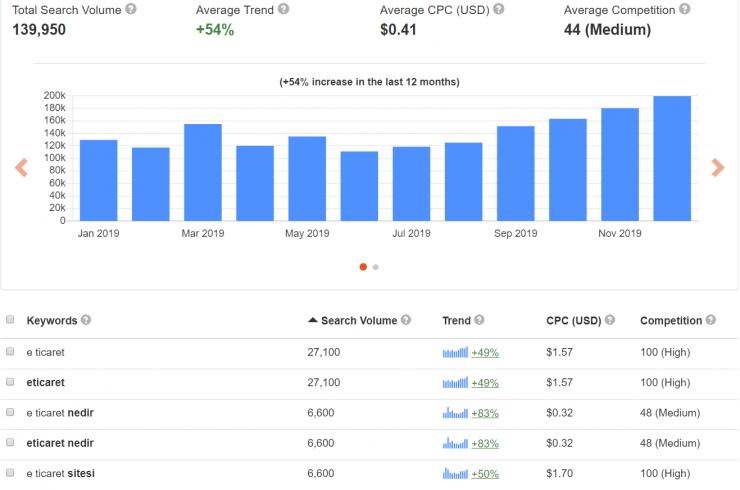Select the first (orange) carousel dot
Screen dimensions: 740x490
click(x=363, y=267)
